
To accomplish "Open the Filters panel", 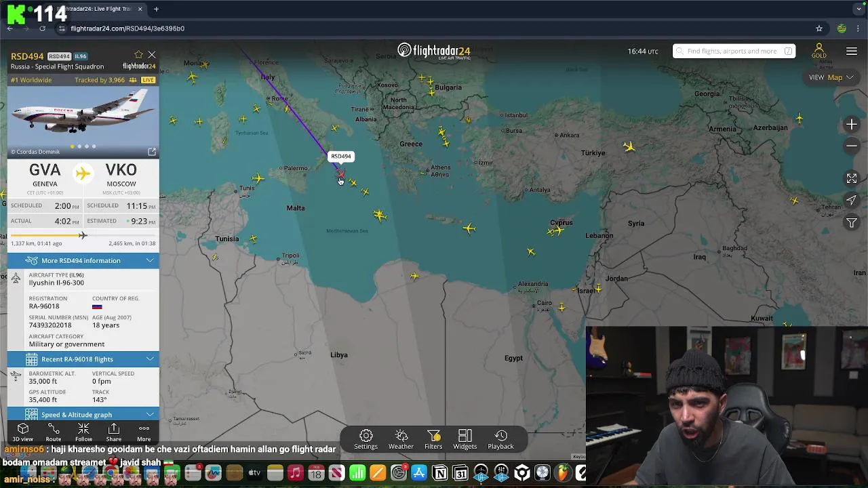I will pyautogui.click(x=433, y=439).
